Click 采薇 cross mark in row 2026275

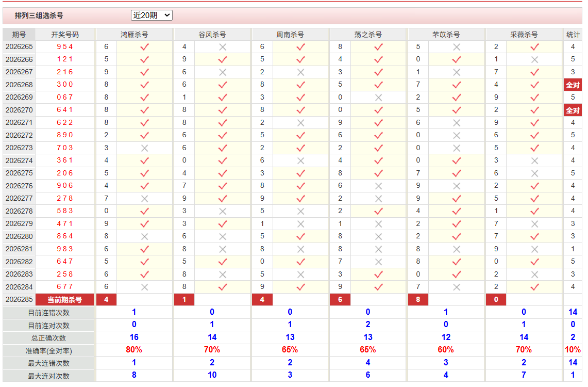534,173
